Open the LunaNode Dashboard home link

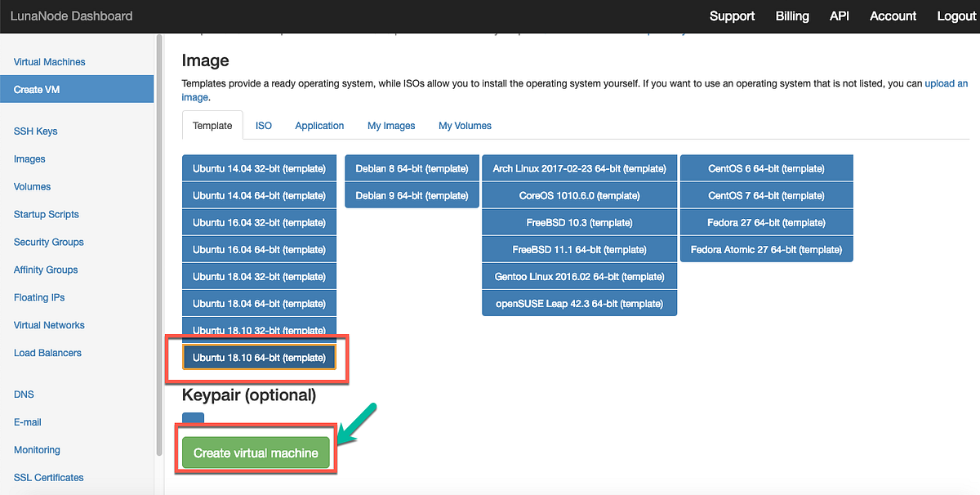[x=72, y=16]
